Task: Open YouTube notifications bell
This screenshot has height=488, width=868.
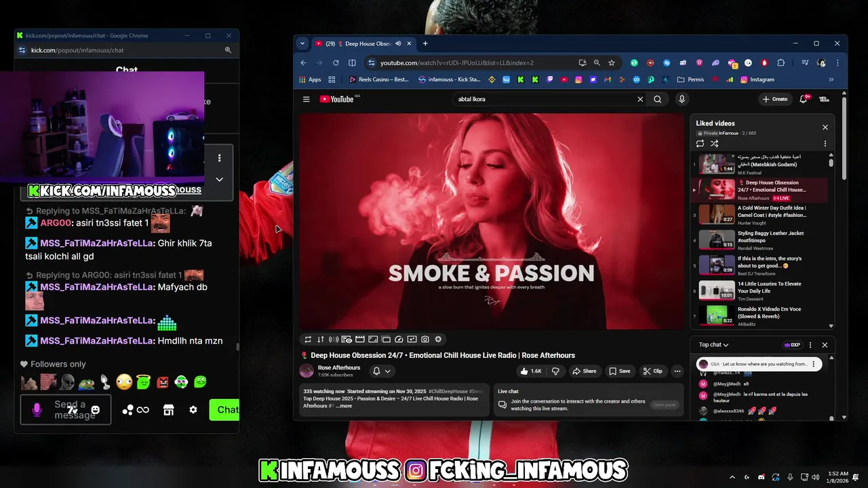Action: click(x=804, y=99)
